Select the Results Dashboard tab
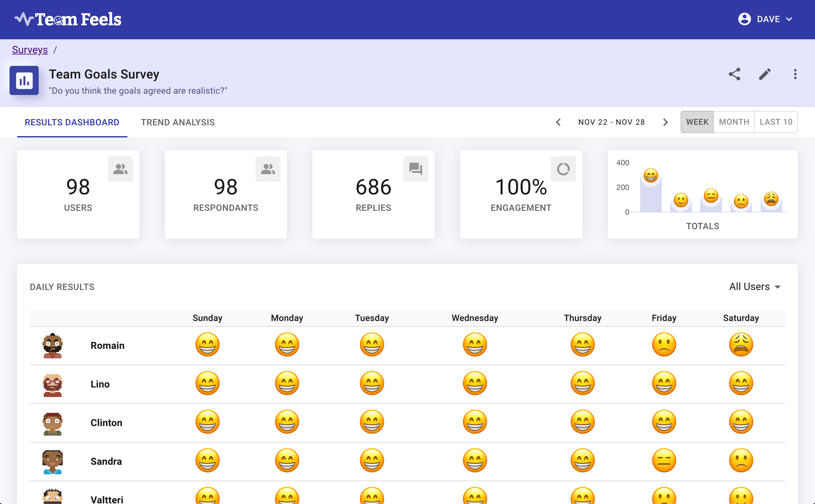The image size is (815, 504). [x=72, y=122]
